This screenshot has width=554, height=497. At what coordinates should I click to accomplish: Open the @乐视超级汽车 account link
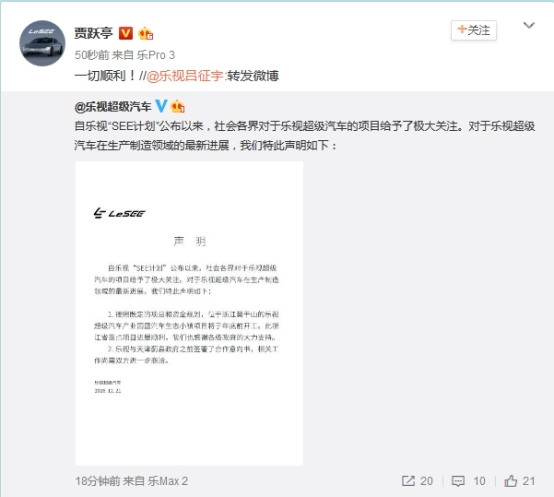[113, 107]
